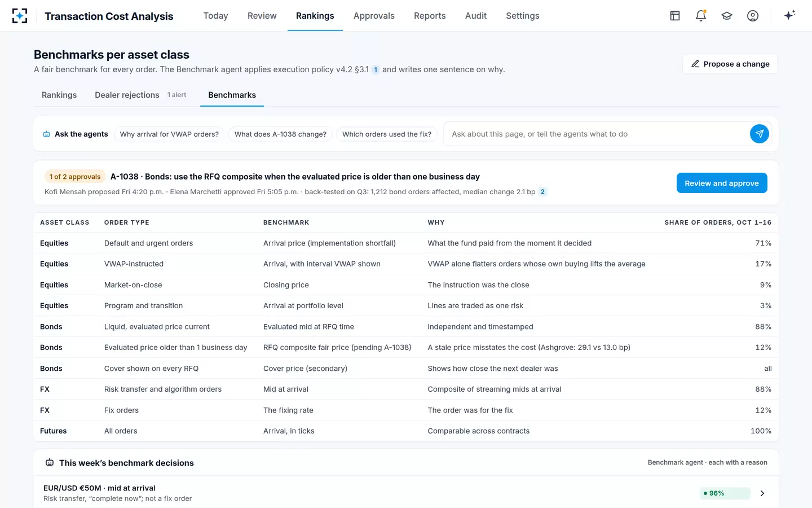Click the 'VWAP-instructed' order type cell
Image resolution: width=812 pixels, height=508 pixels.
134,264
